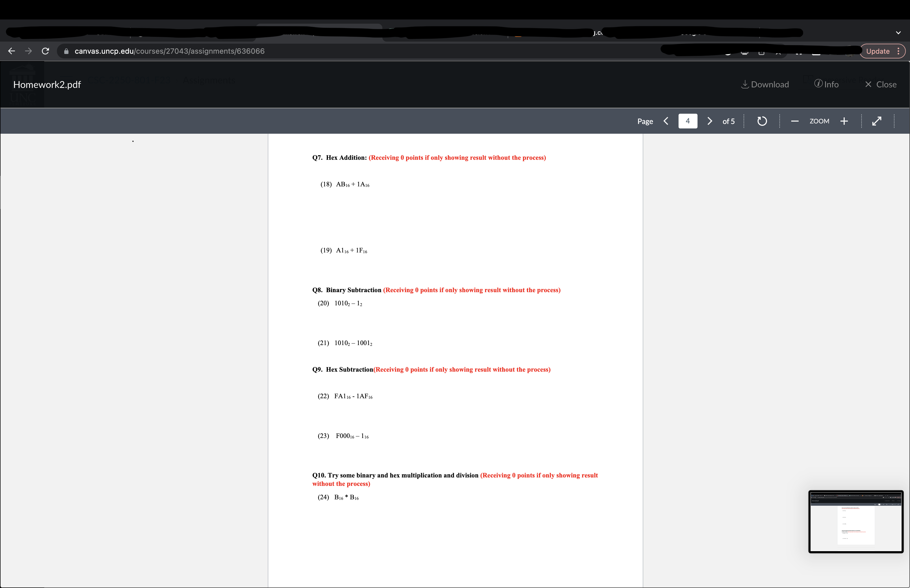Viewport: 910px width, 588px height.
Task: Close the PDF preview overlay
Action: 881,84
